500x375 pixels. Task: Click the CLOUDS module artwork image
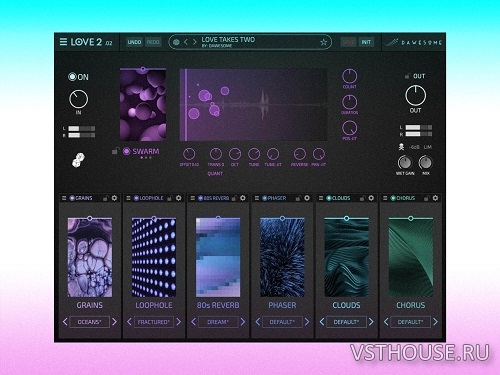[346, 258]
